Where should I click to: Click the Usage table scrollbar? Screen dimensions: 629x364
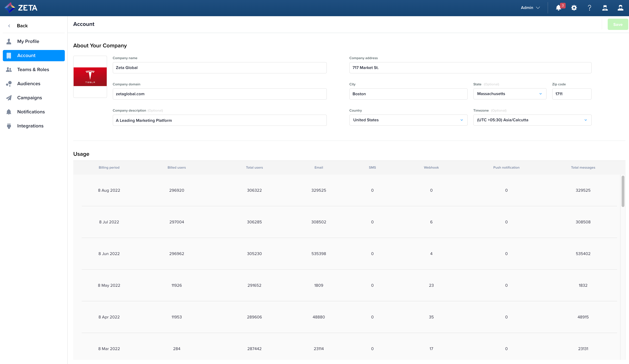pyautogui.click(x=623, y=191)
